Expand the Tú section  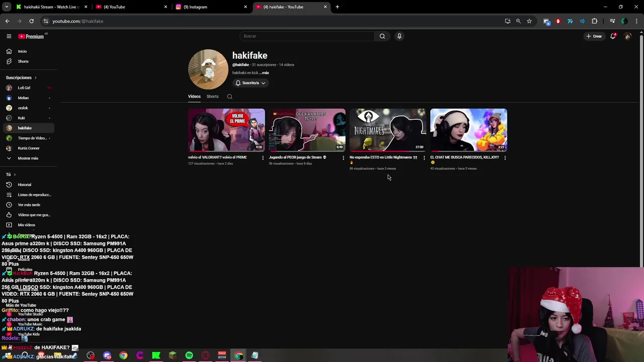click(x=11, y=174)
